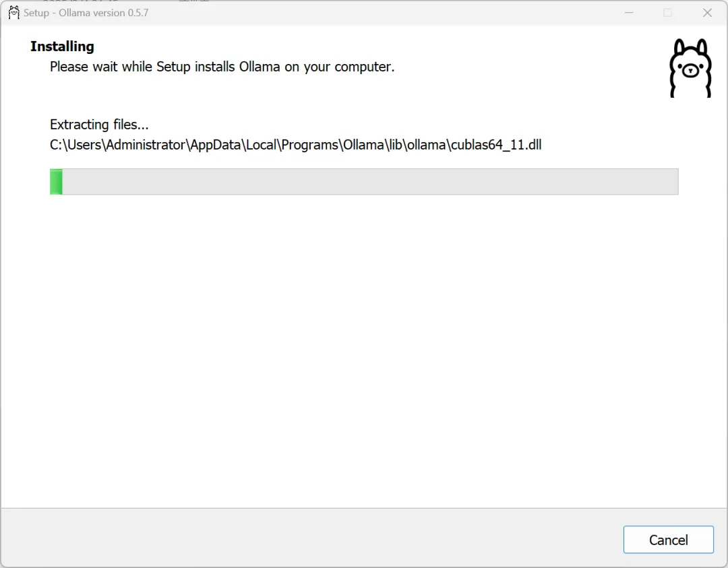Click the small Ollama title bar icon
Screen dimensions: 728x568
click(x=13, y=13)
